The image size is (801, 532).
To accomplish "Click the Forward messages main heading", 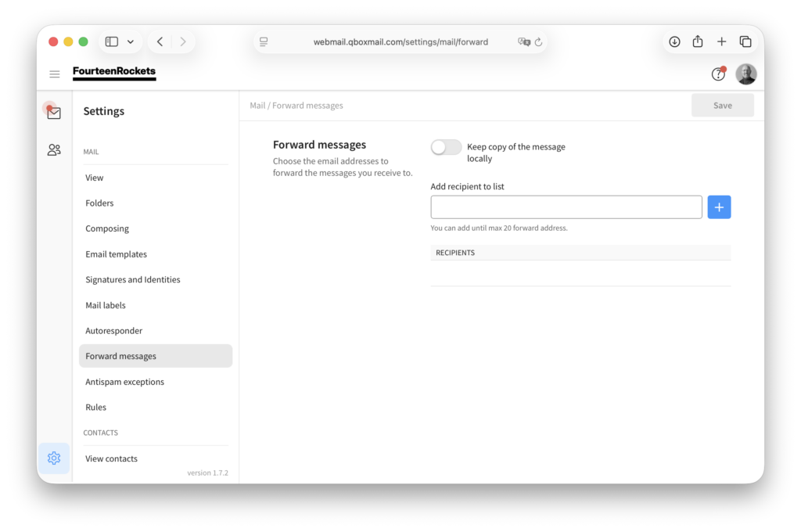I will click(x=319, y=145).
